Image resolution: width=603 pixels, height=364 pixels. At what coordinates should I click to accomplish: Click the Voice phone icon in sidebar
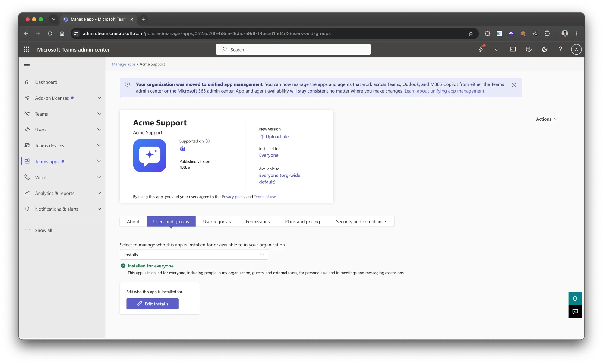(x=27, y=177)
